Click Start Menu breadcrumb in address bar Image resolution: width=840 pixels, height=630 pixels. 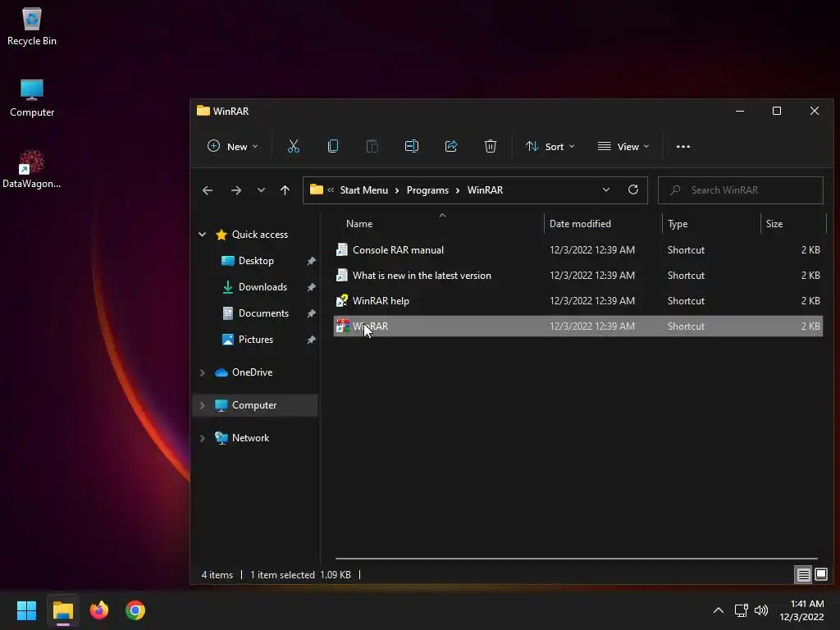(363, 190)
